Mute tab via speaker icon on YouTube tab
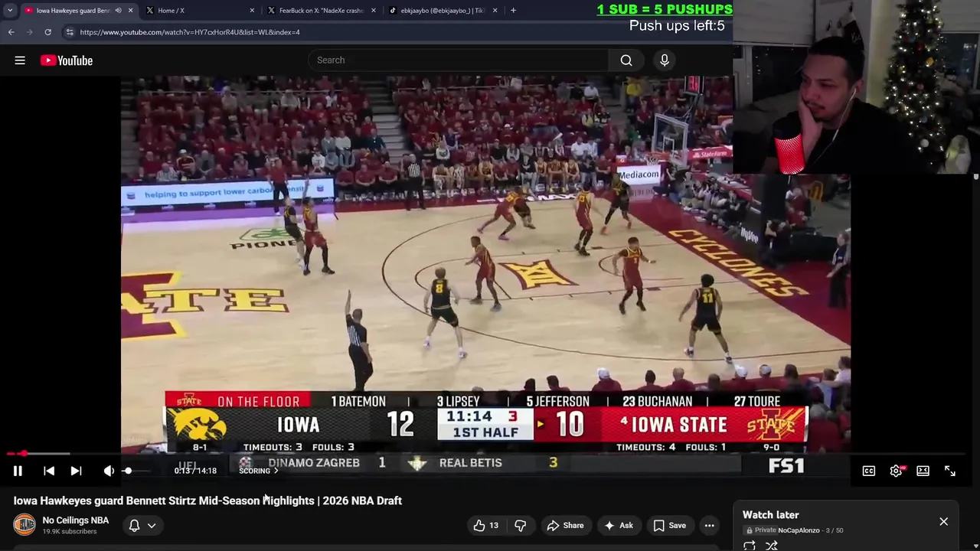 [x=118, y=11]
